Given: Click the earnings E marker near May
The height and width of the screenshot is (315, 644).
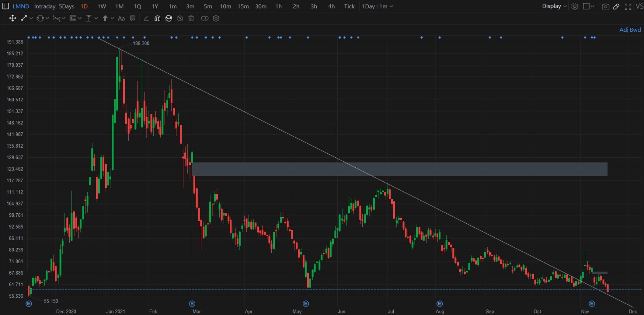Looking at the screenshot, I should [x=305, y=303].
